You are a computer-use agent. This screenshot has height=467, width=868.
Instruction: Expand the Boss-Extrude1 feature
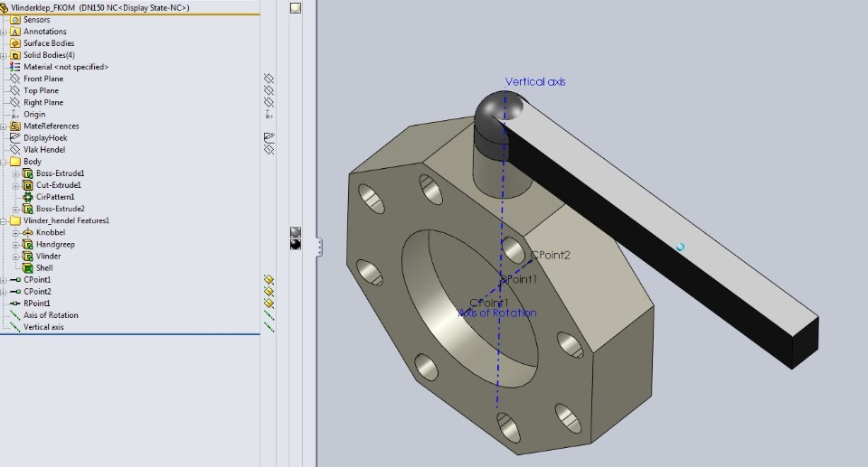point(15,173)
